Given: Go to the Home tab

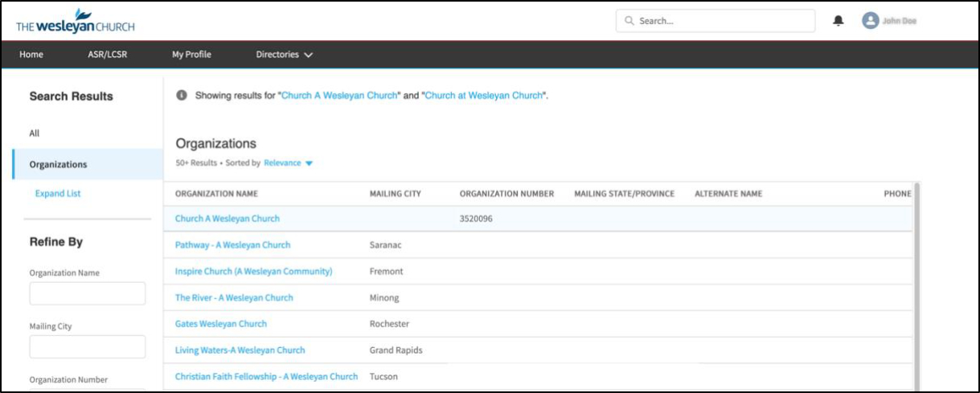Looking at the screenshot, I should point(31,55).
